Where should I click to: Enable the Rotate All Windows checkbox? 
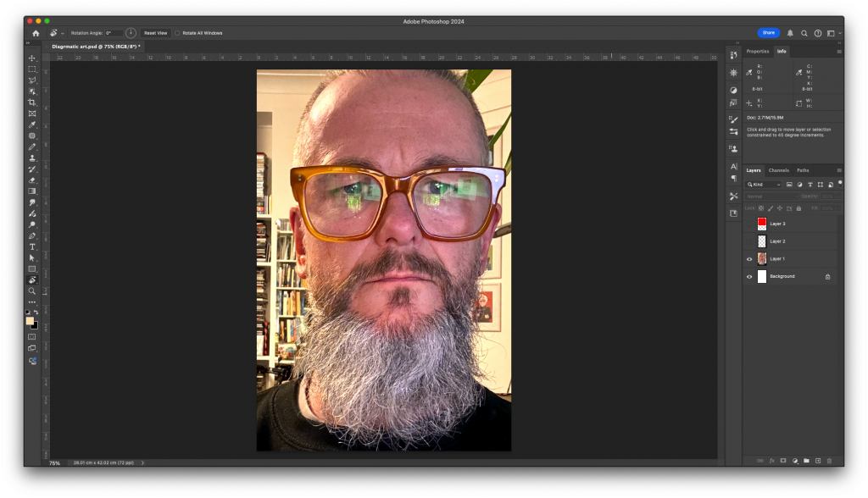[x=177, y=33]
